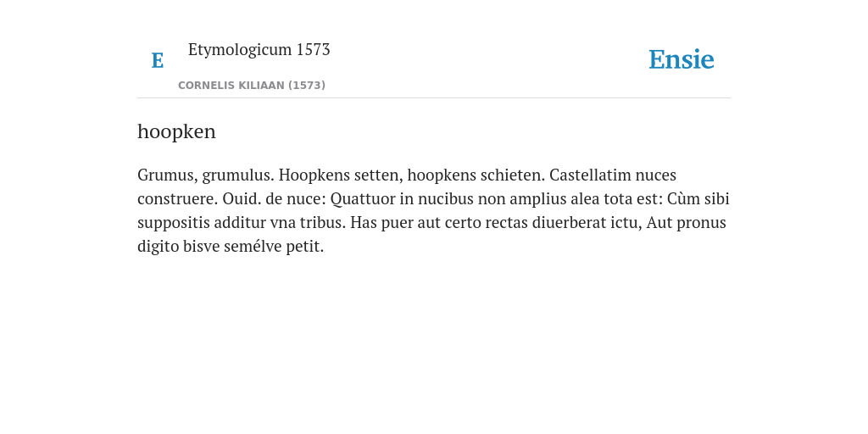Click the divider line below the header
Screen dimensions: 868x434
(434, 98)
